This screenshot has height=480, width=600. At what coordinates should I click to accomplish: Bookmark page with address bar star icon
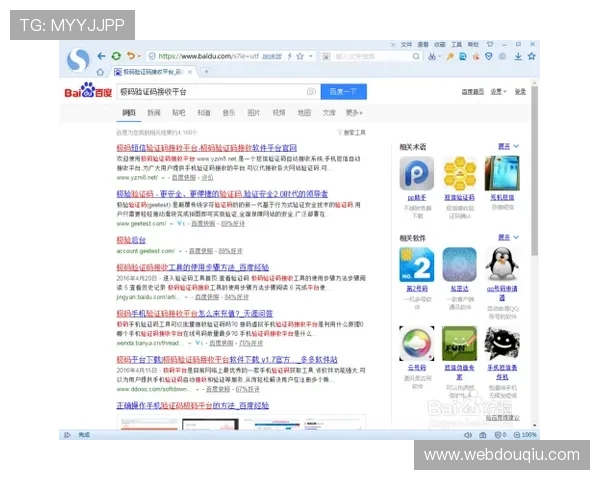(x=300, y=56)
